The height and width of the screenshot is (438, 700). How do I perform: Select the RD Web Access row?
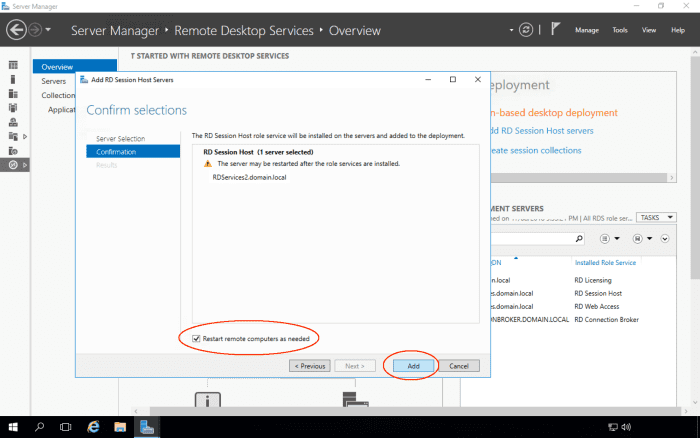tap(583, 306)
